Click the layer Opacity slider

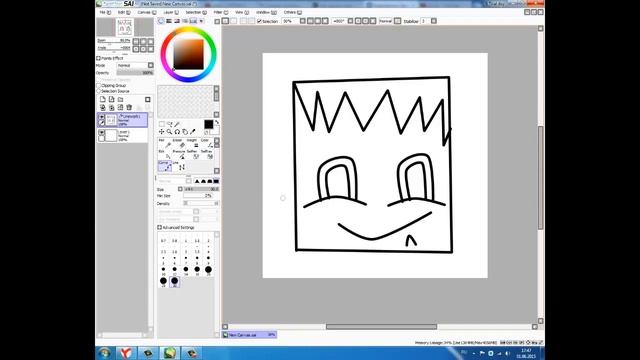(135, 73)
